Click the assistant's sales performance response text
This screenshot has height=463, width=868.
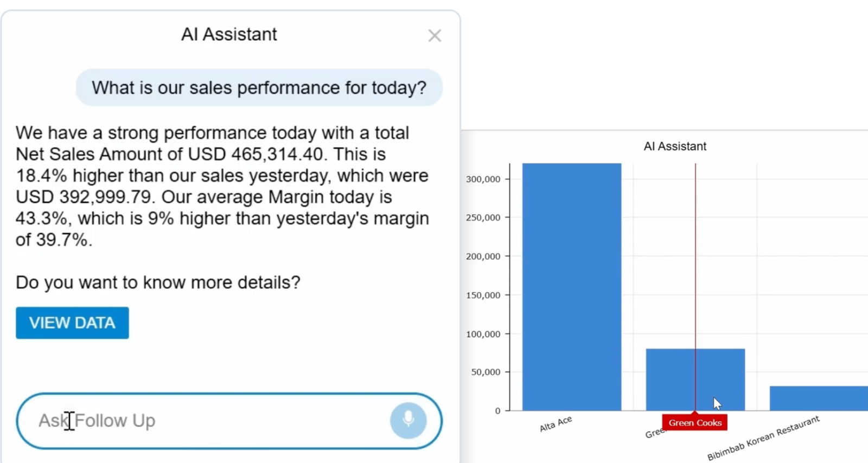click(222, 186)
